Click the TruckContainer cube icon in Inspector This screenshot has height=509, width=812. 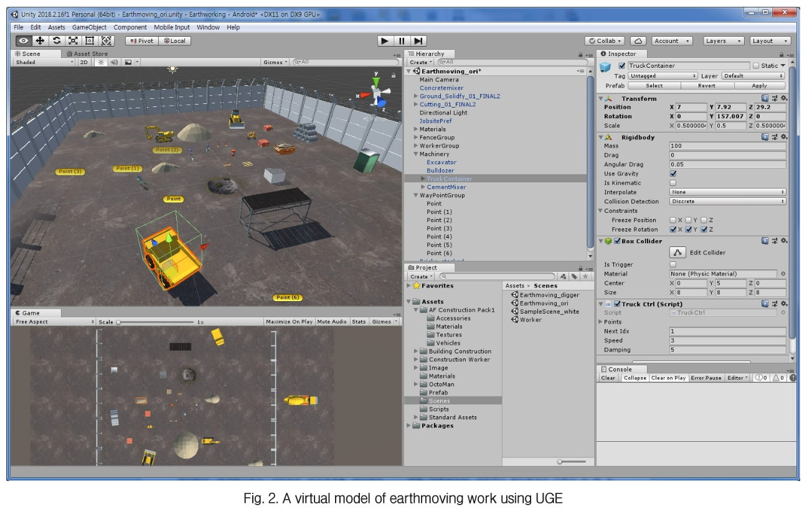[x=605, y=67]
